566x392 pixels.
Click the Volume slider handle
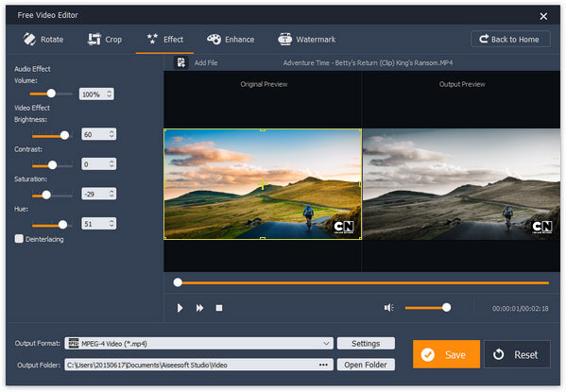click(51, 94)
